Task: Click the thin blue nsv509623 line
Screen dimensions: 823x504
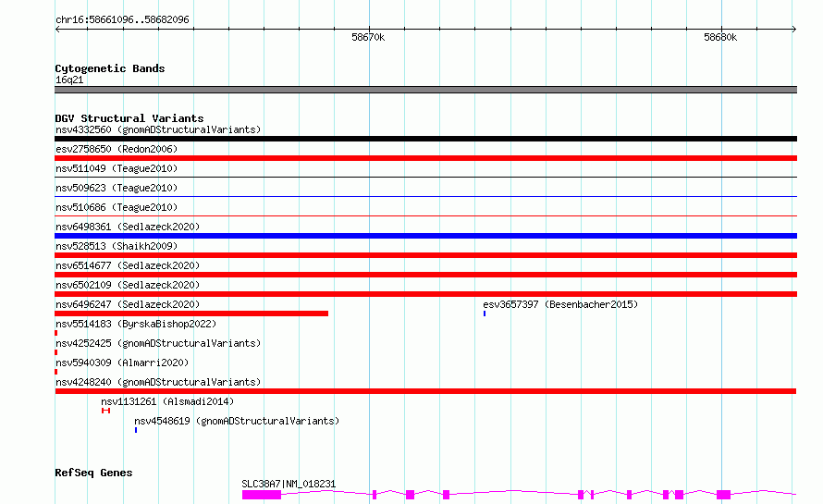Action: (x=425, y=197)
